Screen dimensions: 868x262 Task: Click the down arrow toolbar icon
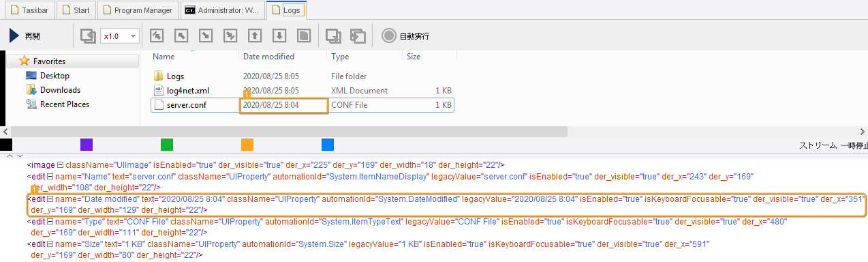pos(279,36)
